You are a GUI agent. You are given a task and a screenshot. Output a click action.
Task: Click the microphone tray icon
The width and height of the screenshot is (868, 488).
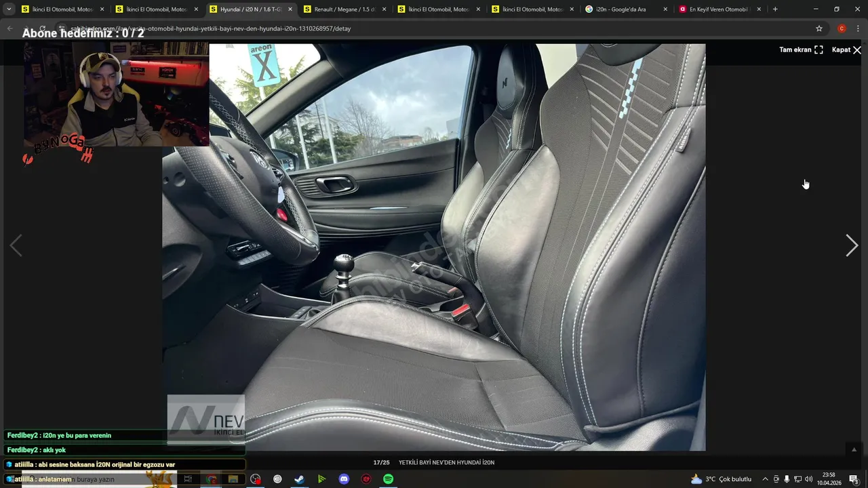point(787,479)
